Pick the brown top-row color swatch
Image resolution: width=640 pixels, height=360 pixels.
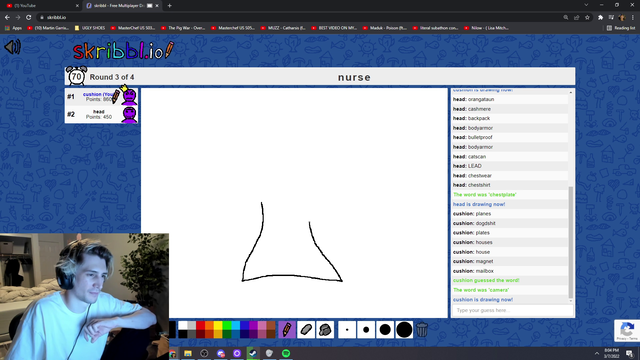(271, 325)
